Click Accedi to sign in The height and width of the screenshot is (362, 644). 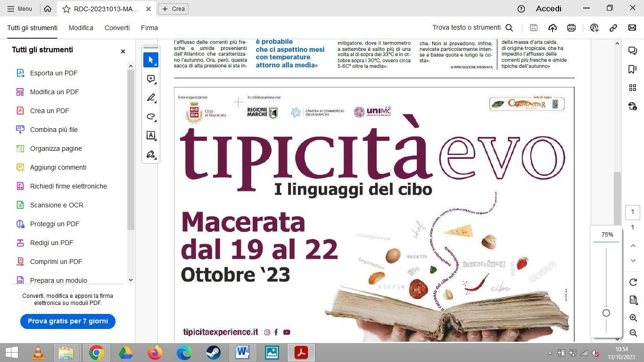549,8
